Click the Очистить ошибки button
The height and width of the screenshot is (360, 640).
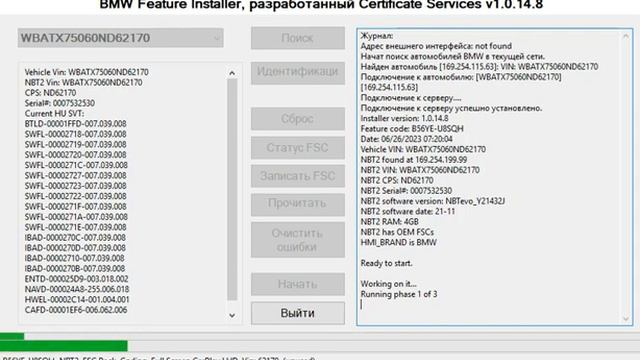pos(298,240)
